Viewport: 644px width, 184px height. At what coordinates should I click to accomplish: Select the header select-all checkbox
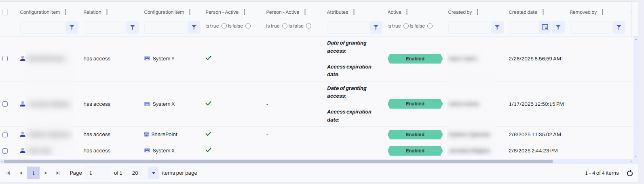[x=5, y=12]
